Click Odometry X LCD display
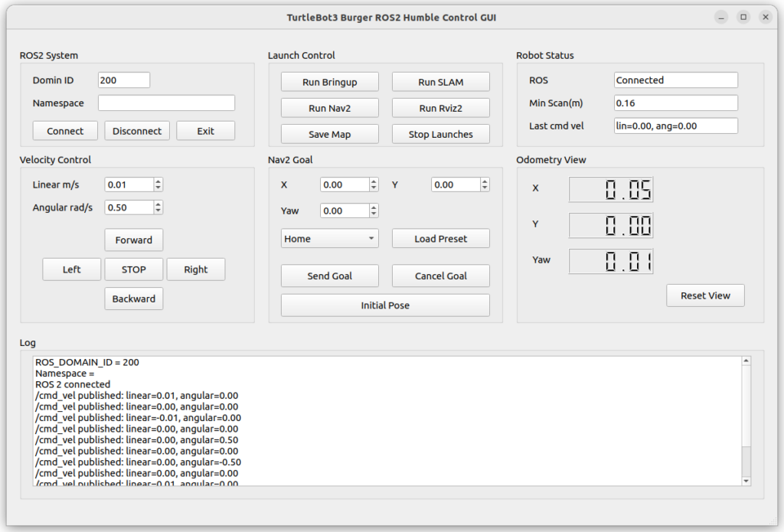This screenshot has height=532, width=784. coord(611,190)
